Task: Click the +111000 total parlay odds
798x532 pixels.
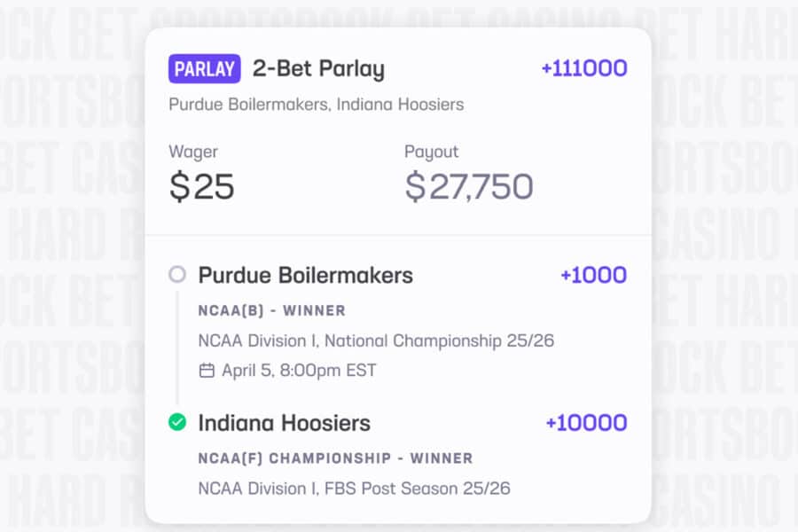Action: click(583, 68)
